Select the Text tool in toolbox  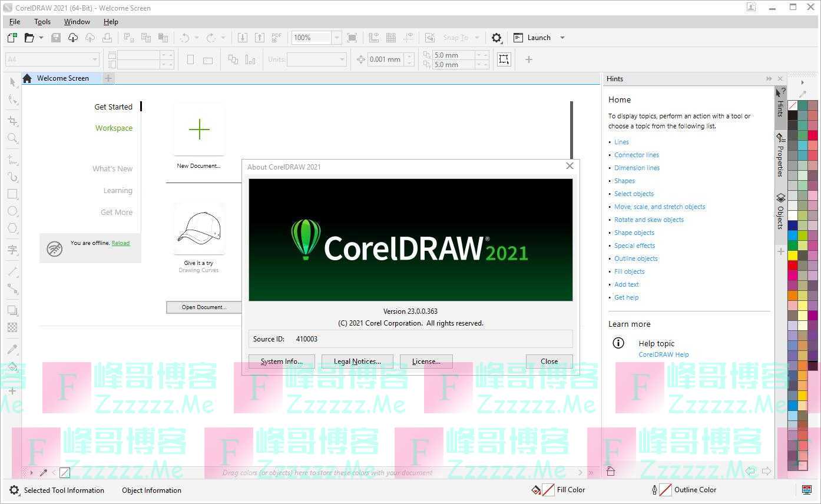pyautogui.click(x=12, y=250)
